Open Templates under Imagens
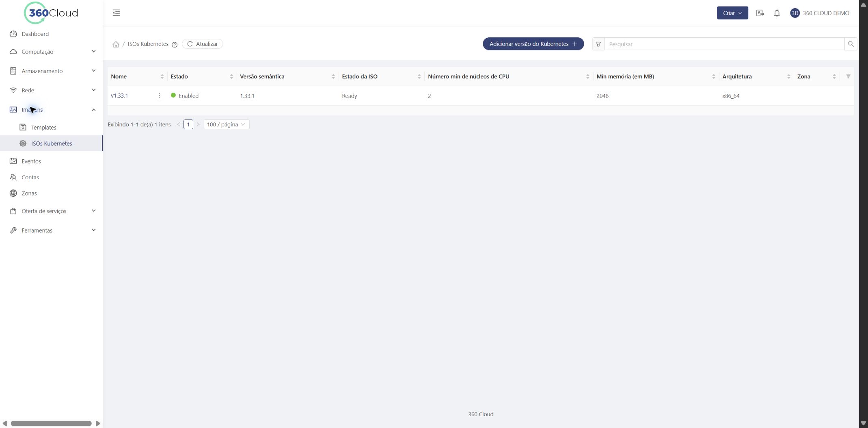The height and width of the screenshot is (428, 868). pos(52,127)
